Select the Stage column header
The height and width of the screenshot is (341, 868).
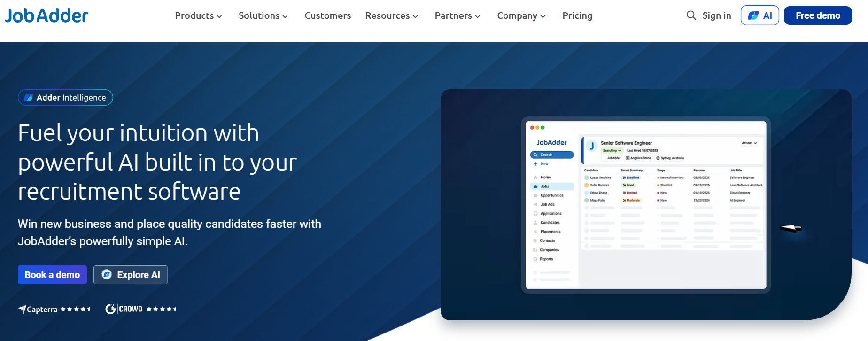coord(661,170)
